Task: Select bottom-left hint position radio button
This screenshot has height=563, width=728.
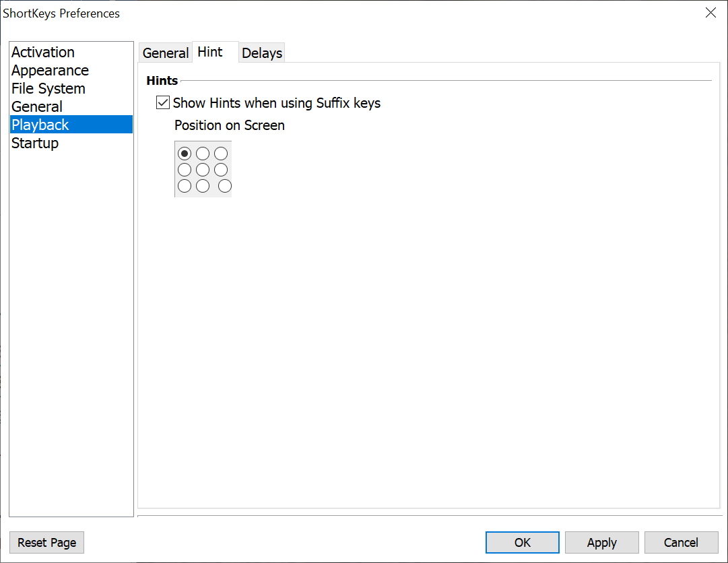Action: pos(185,186)
